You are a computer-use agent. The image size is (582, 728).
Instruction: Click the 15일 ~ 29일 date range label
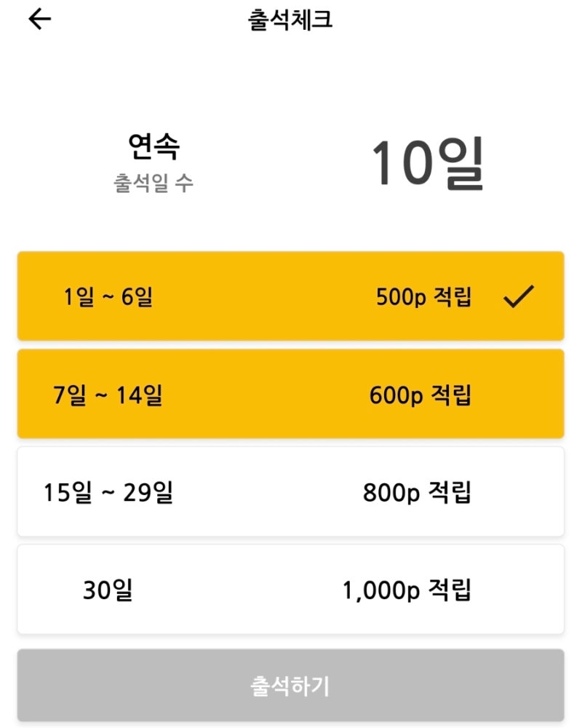coord(108,493)
